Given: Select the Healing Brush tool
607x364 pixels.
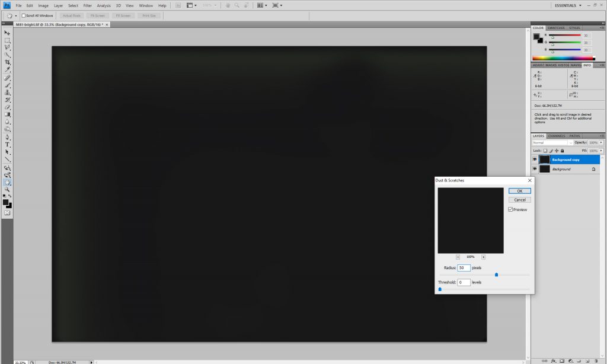Looking at the screenshot, I should tap(7, 78).
